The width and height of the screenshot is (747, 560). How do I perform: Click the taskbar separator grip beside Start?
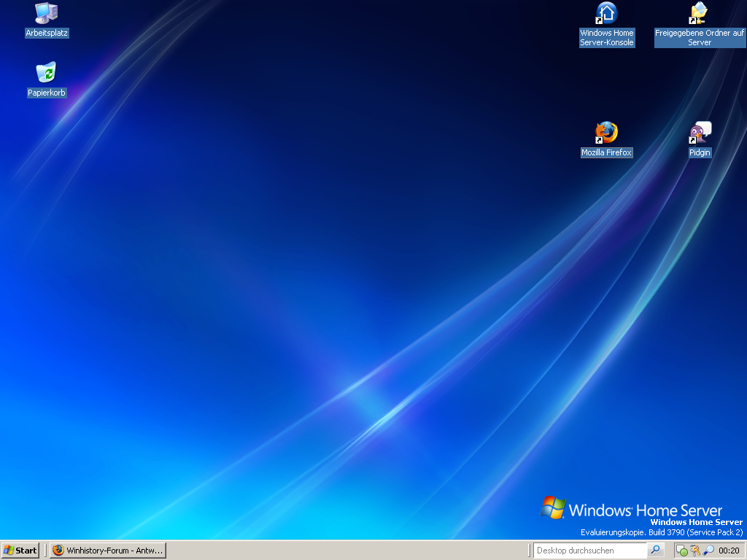[x=44, y=551]
